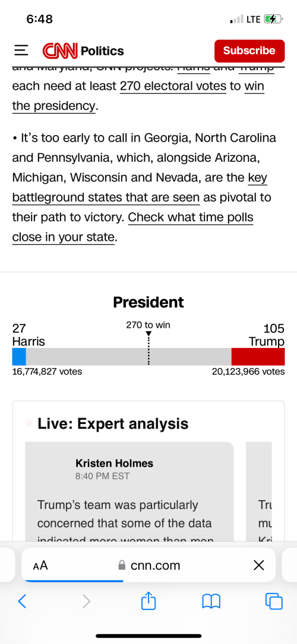This screenshot has width=297, height=644.
Task: Tap the Safari share icon
Action: (148, 601)
